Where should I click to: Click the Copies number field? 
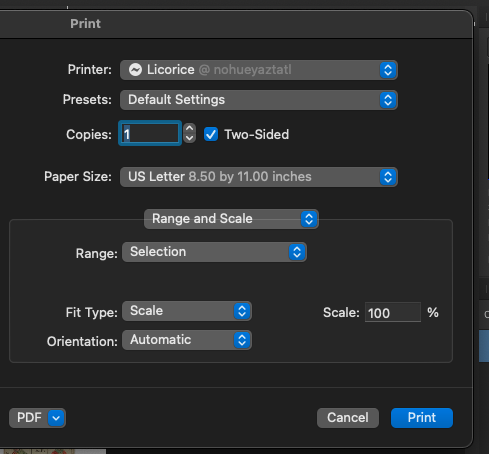(150, 133)
